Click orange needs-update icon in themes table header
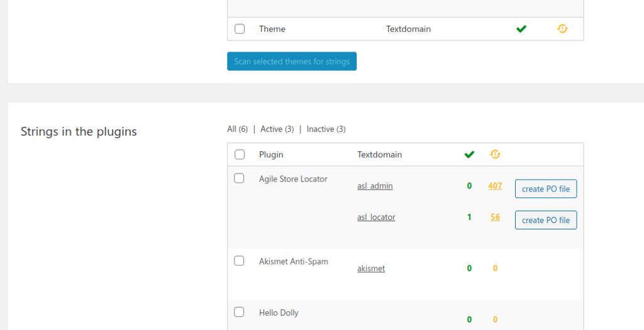The image size is (644, 330). pos(562,29)
